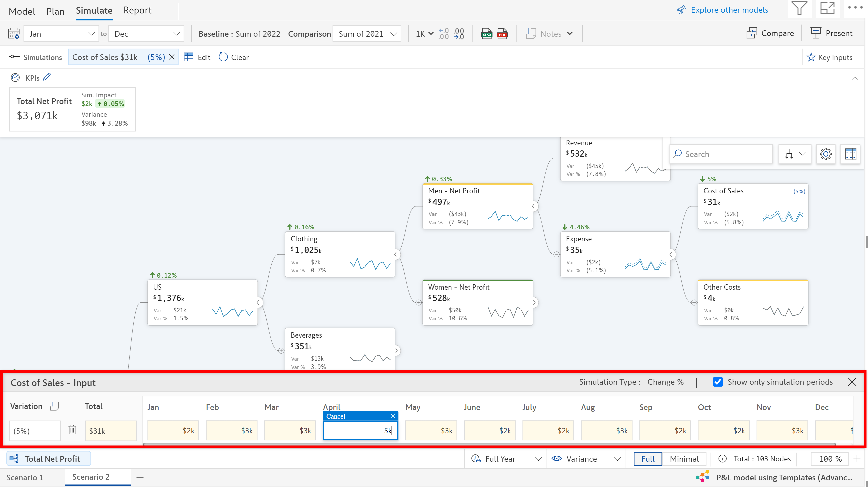Viewport: 868px width, 487px height.
Task: Open the Sum of 2021 comparison dropdown
Action: (x=367, y=34)
